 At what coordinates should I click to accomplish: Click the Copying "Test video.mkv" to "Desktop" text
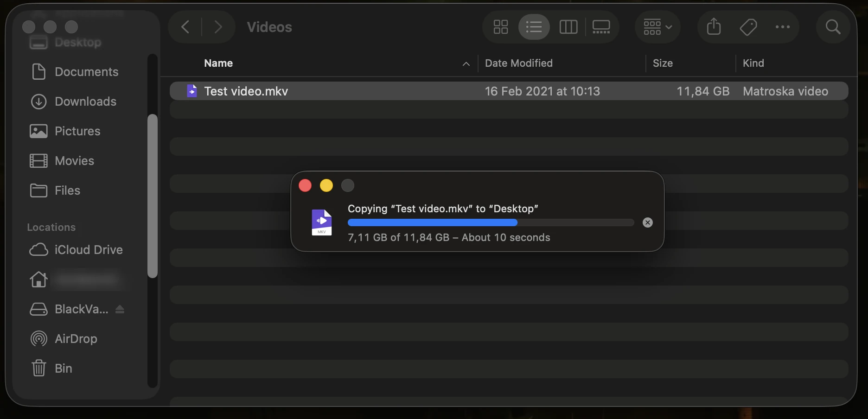click(443, 209)
